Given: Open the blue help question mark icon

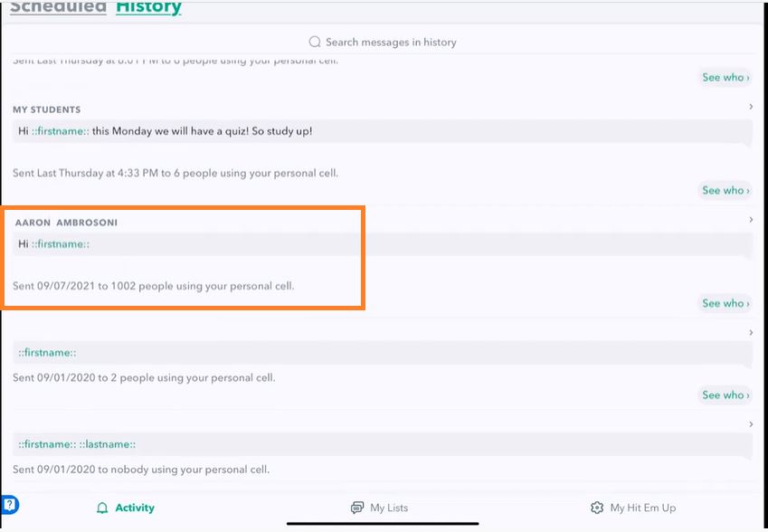Looking at the screenshot, I should (10, 504).
